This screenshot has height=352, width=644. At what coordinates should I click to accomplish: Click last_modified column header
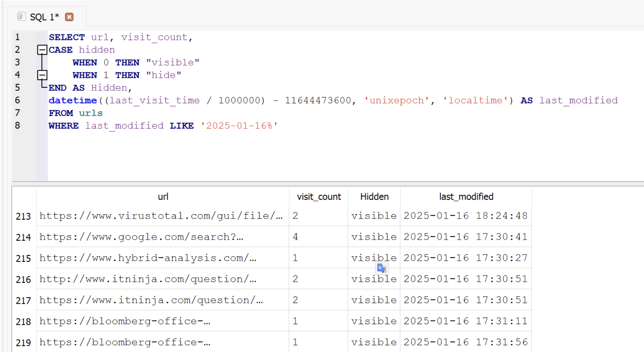[466, 197]
